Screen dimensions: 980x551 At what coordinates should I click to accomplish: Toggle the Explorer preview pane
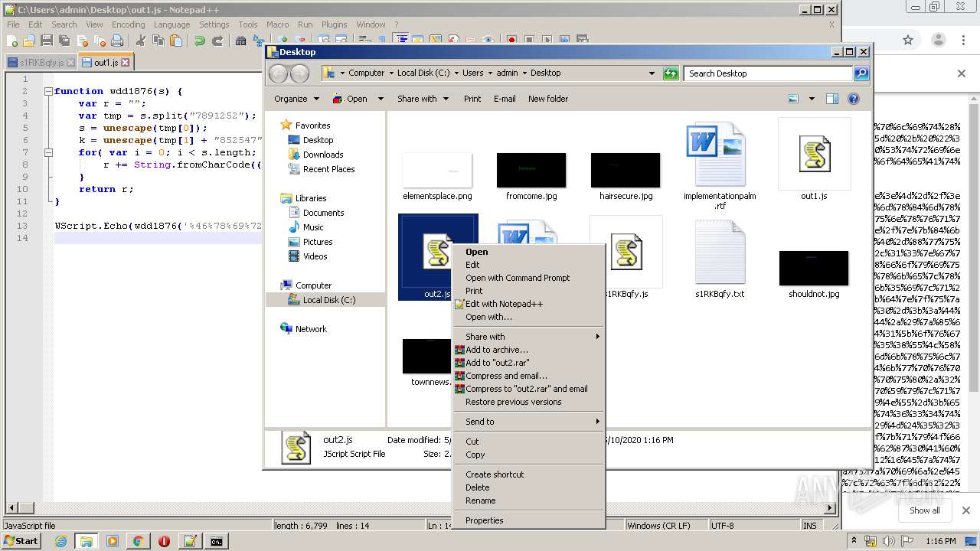832,99
